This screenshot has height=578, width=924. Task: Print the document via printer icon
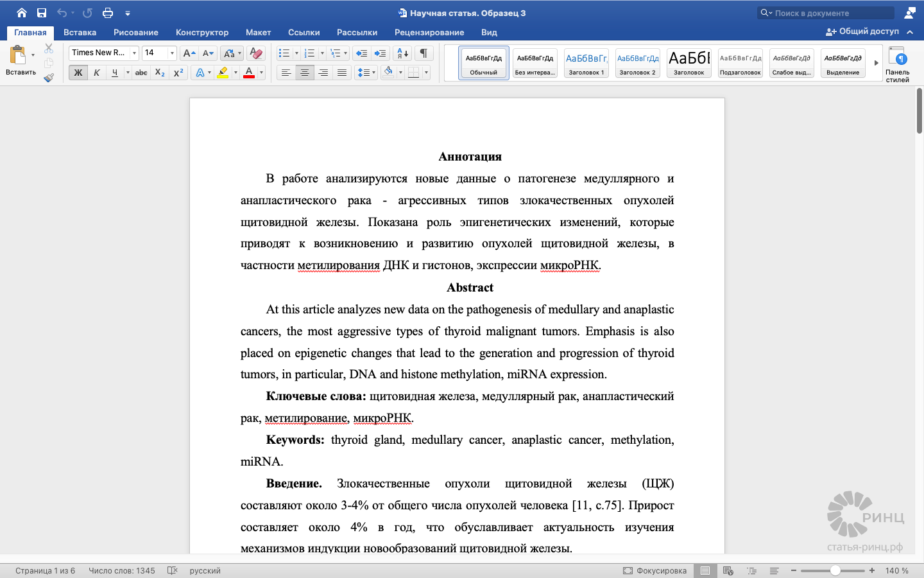(108, 13)
